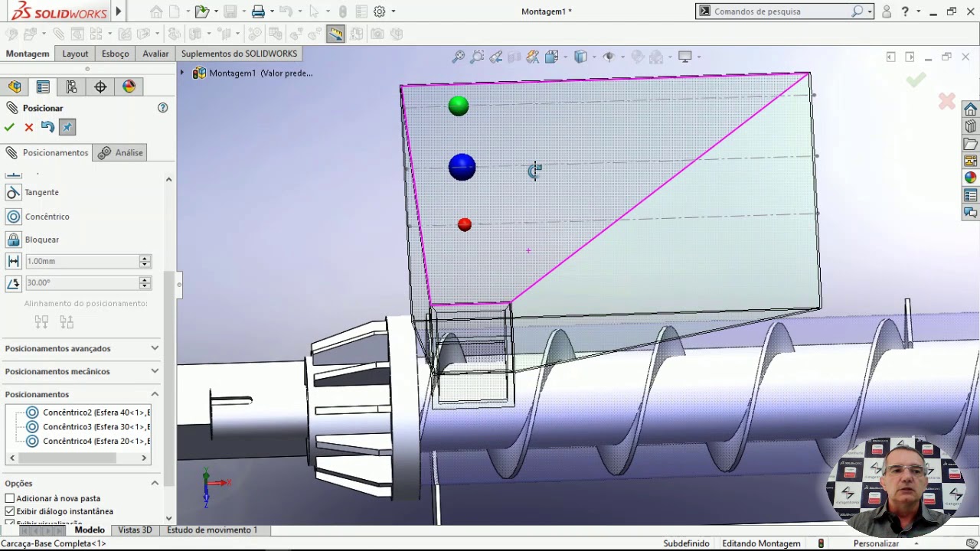Click the 1.00mm distance field
Image resolution: width=980 pixels, height=551 pixels.
(x=82, y=261)
